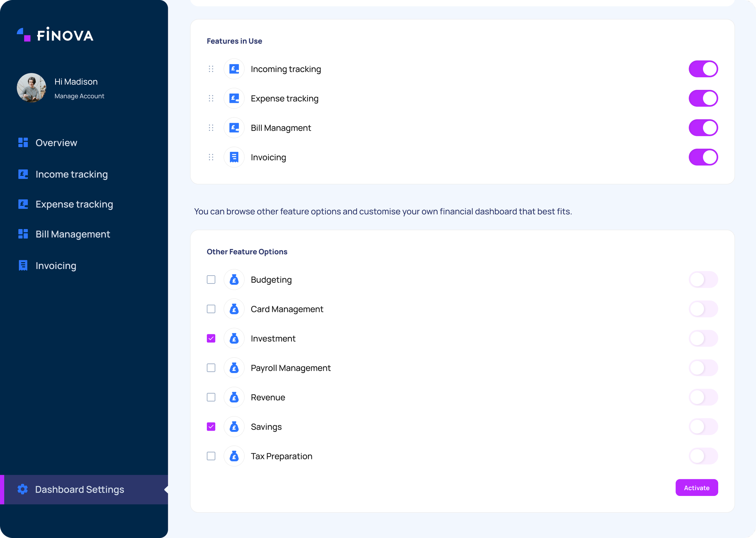Image resolution: width=756 pixels, height=538 pixels.
Task: Click Madison's profile picture
Action: pos(31,88)
